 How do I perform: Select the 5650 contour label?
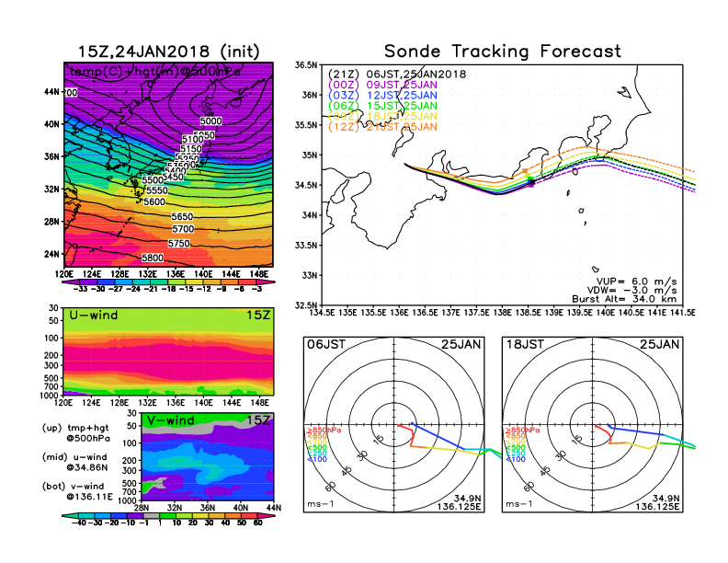[182, 216]
